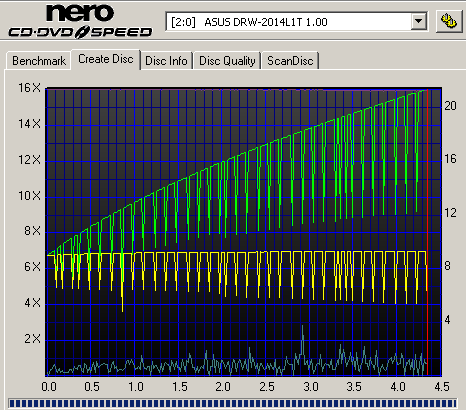Switch to the ScanDisc tab
466x410 pixels.
pyautogui.click(x=290, y=61)
